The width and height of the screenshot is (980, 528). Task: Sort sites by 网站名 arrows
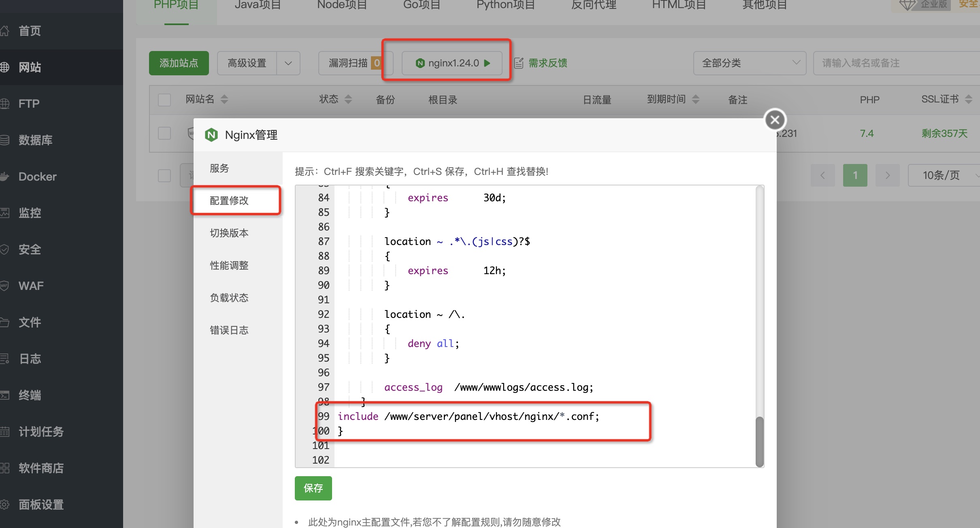[224, 99]
